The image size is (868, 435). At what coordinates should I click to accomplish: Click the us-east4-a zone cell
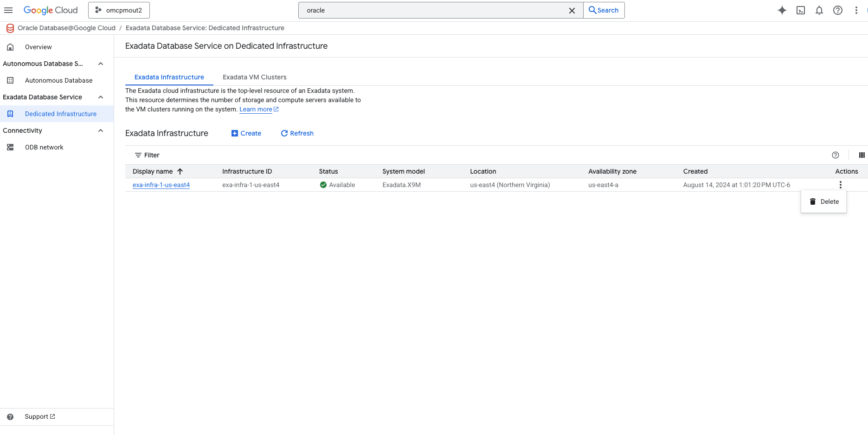(x=603, y=185)
